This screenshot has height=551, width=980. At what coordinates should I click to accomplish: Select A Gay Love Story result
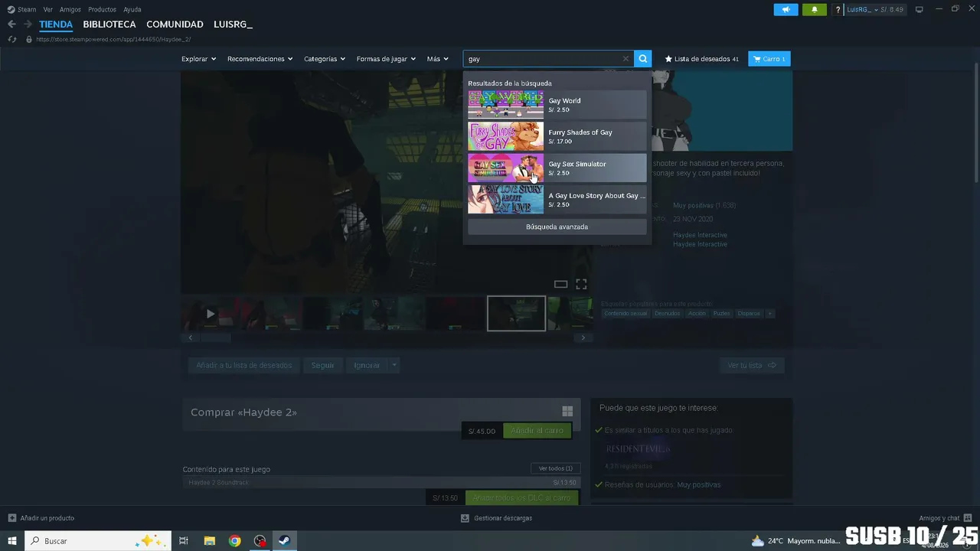coord(557,200)
